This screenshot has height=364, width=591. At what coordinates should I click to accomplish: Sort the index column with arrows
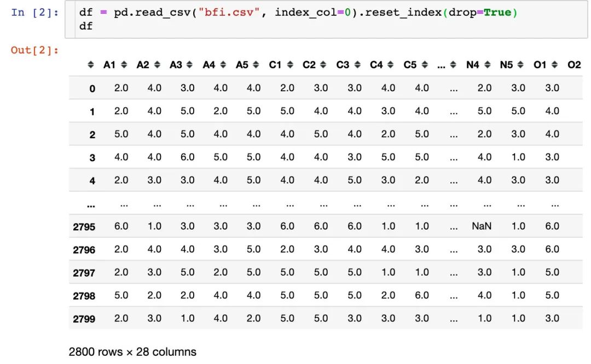point(90,64)
